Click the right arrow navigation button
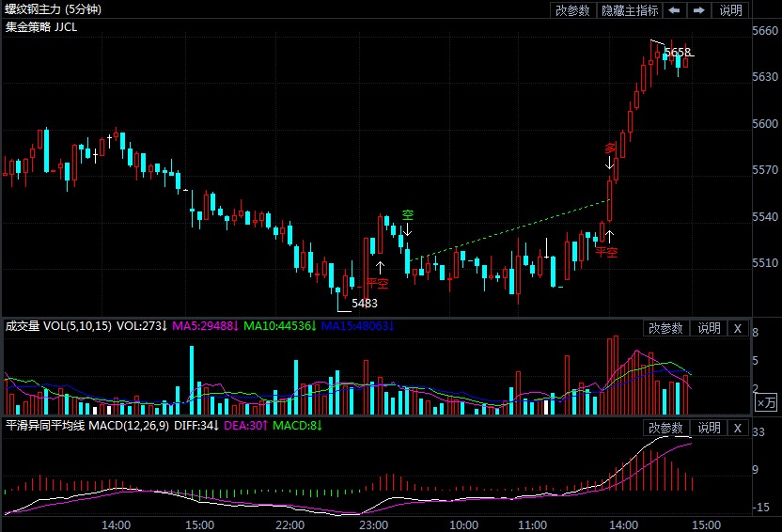782x532 pixels. point(699,10)
